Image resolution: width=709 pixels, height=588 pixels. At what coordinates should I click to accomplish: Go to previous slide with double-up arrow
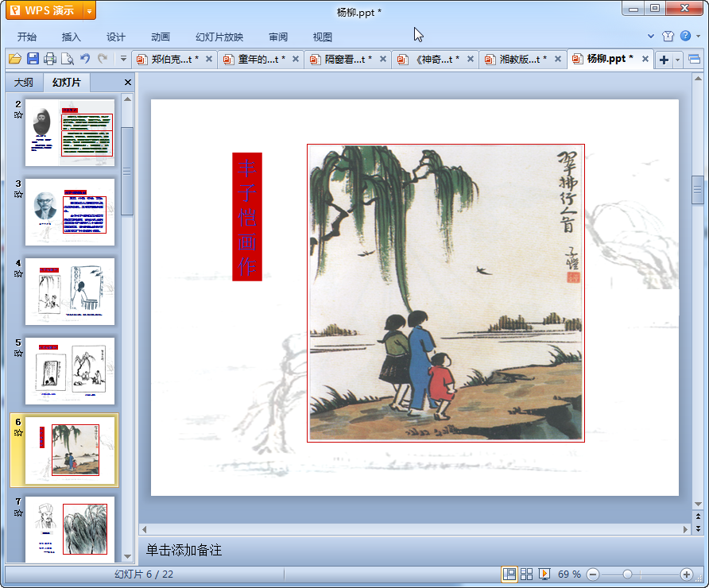(x=698, y=516)
